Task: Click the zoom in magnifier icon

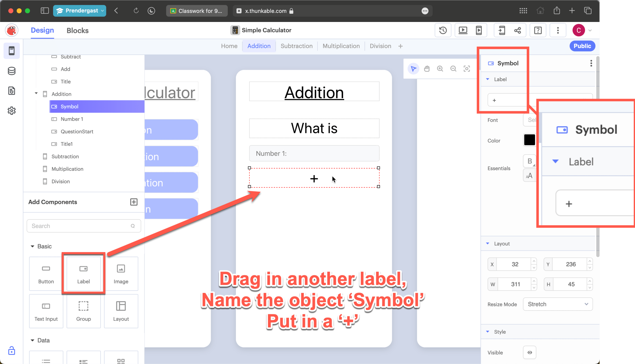Action: coord(440,69)
